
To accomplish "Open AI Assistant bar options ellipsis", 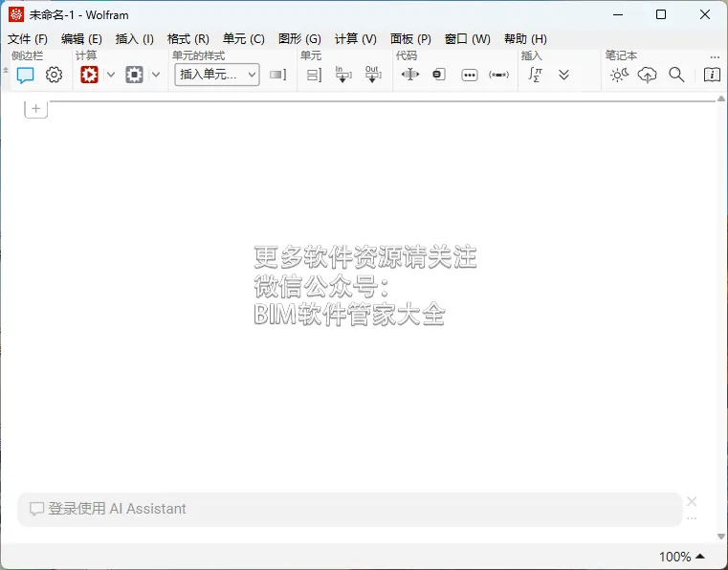I will pyautogui.click(x=692, y=518).
